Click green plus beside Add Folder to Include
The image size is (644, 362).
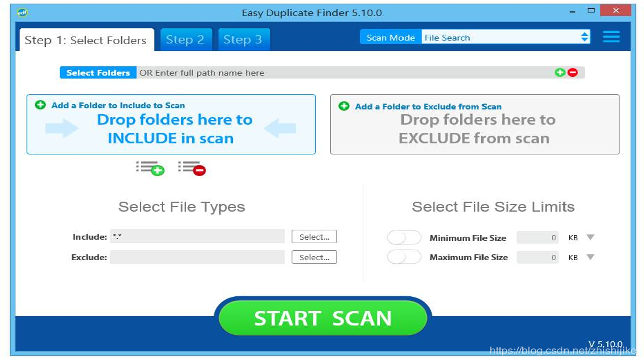(40, 105)
